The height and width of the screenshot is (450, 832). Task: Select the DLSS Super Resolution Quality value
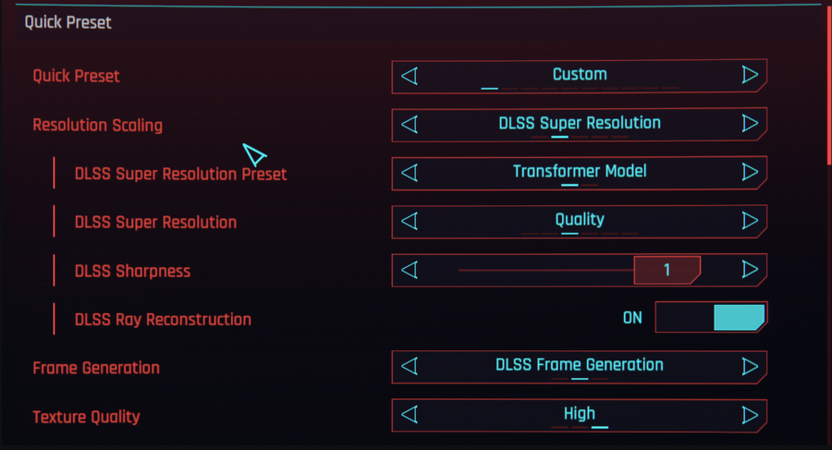click(x=579, y=220)
